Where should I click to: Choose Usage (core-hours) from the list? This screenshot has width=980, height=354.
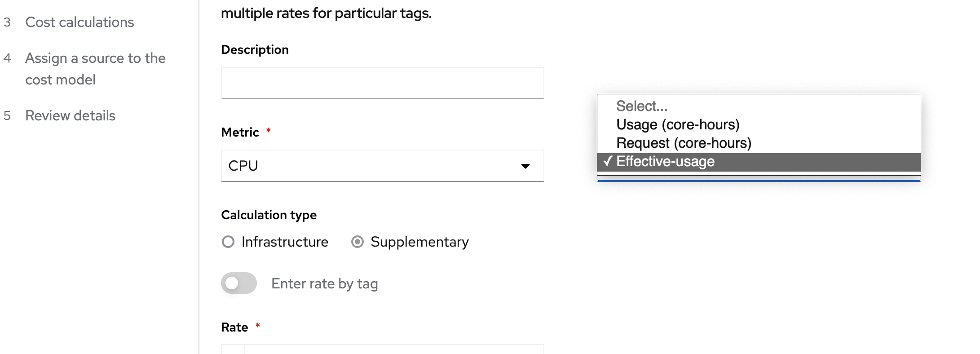point(677,124)
